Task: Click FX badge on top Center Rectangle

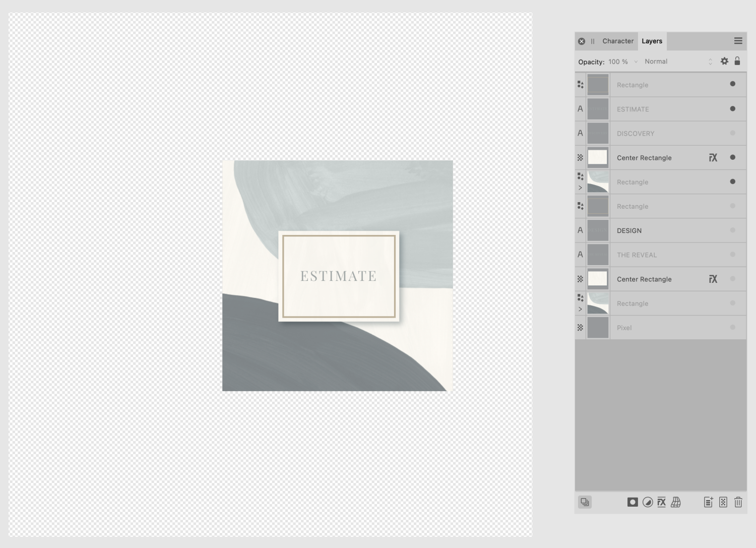Action: 713,158
